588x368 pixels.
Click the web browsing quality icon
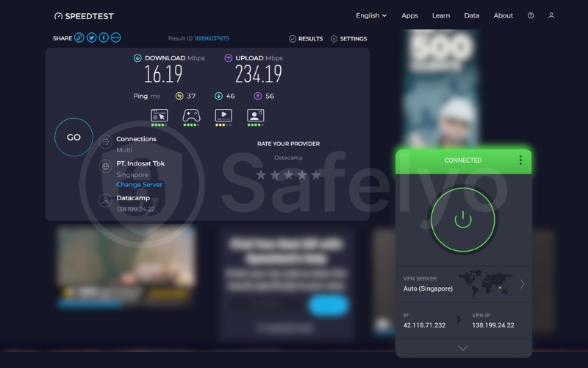[159, 117]
